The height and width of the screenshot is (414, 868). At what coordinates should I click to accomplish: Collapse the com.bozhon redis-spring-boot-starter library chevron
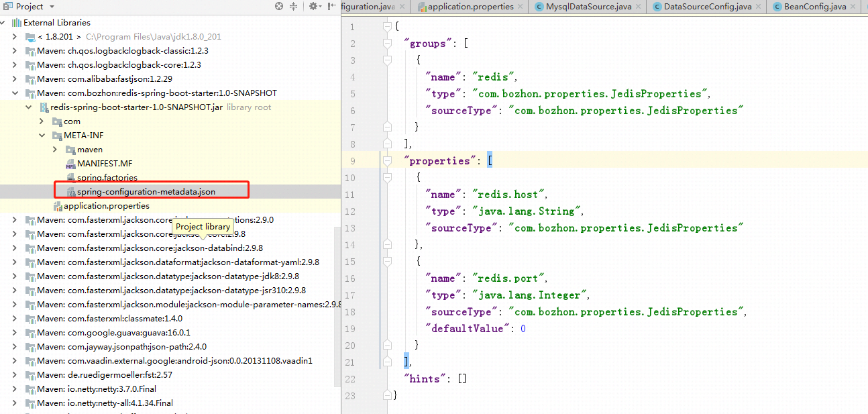15,93
